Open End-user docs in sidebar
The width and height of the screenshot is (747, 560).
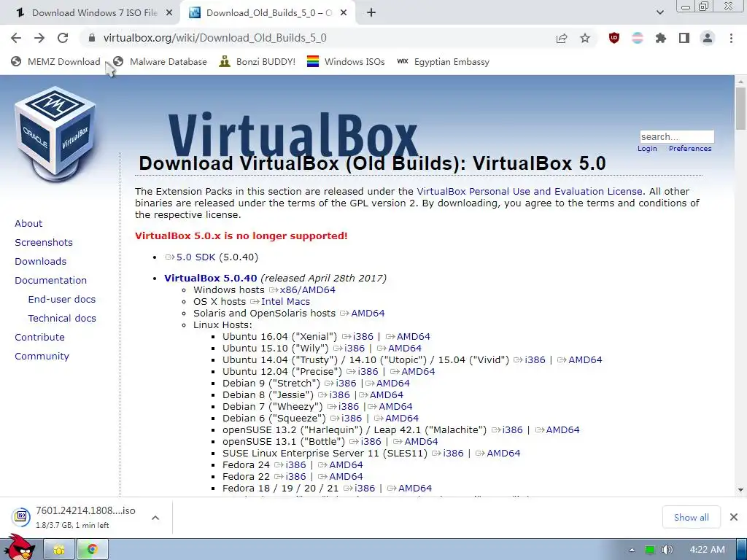click(x=62, y=300)
